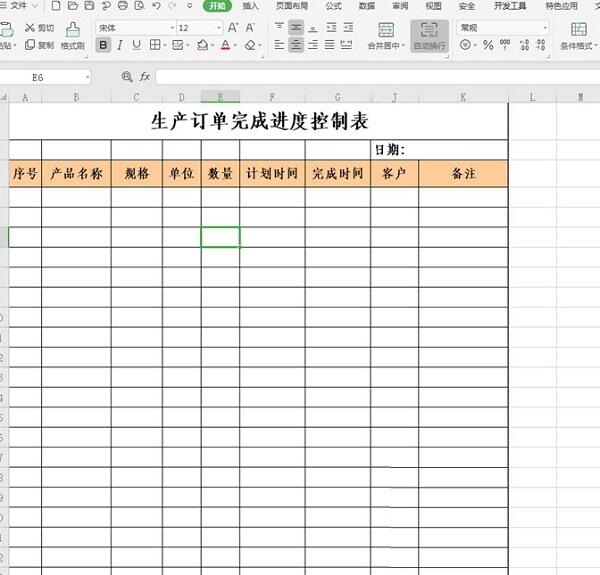Click the zoom magnifier beside fx

(x=127, y=77)
